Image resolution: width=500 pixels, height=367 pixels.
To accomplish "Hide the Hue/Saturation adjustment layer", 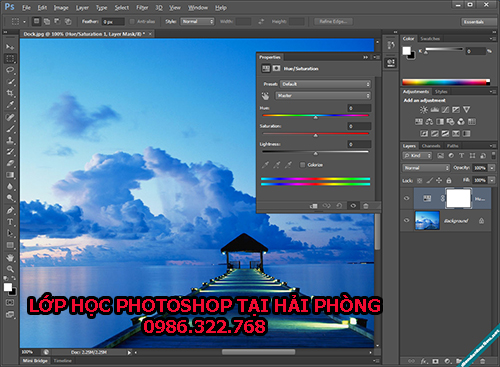I will pos(406,198).
